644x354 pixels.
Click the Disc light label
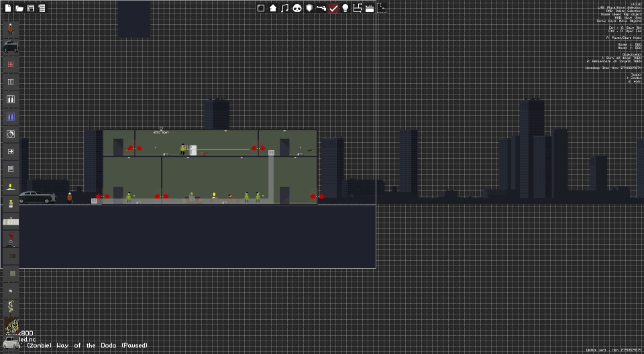click(161, 132)
